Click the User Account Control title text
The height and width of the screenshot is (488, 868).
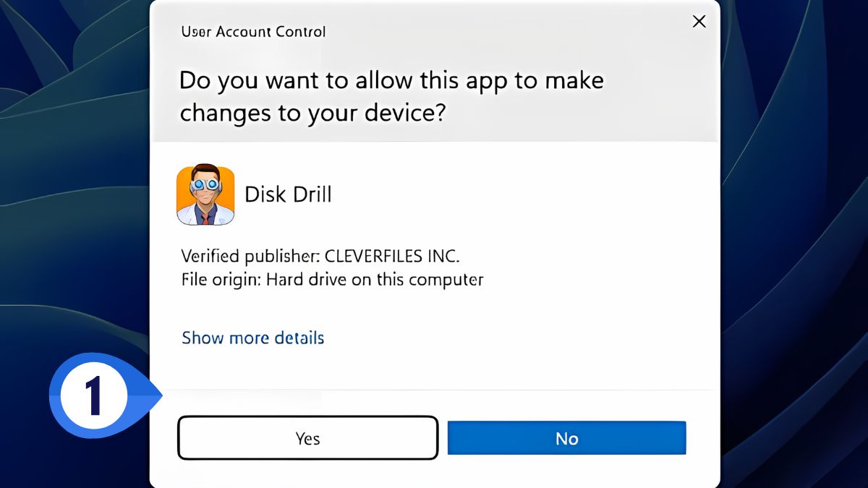[x=253, y=32]
